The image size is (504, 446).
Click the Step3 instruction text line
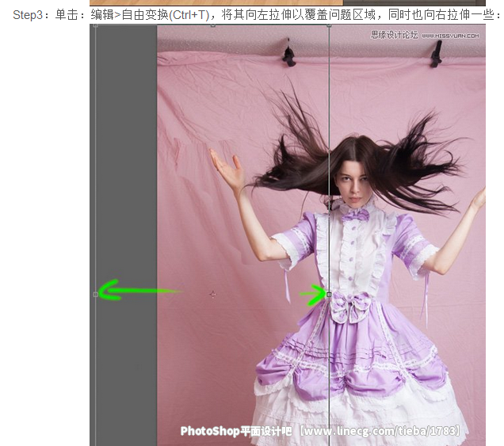point(257,15)
